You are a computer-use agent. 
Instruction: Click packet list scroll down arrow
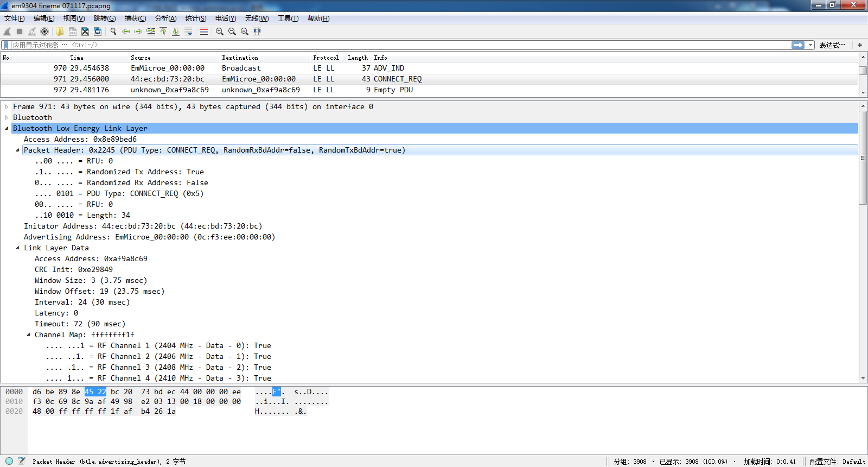coord(863,92)
